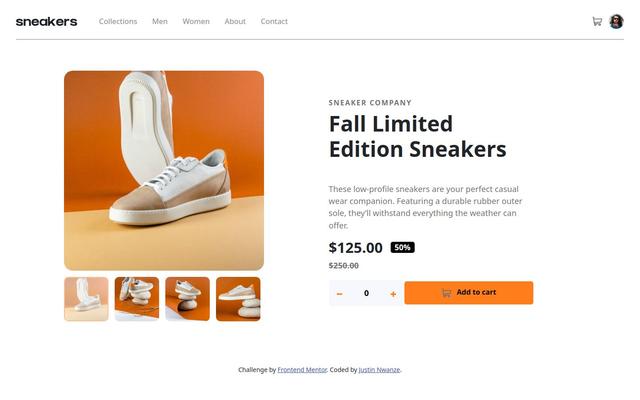Follow the Frontend Mentor link

click(x=302, y=370)
